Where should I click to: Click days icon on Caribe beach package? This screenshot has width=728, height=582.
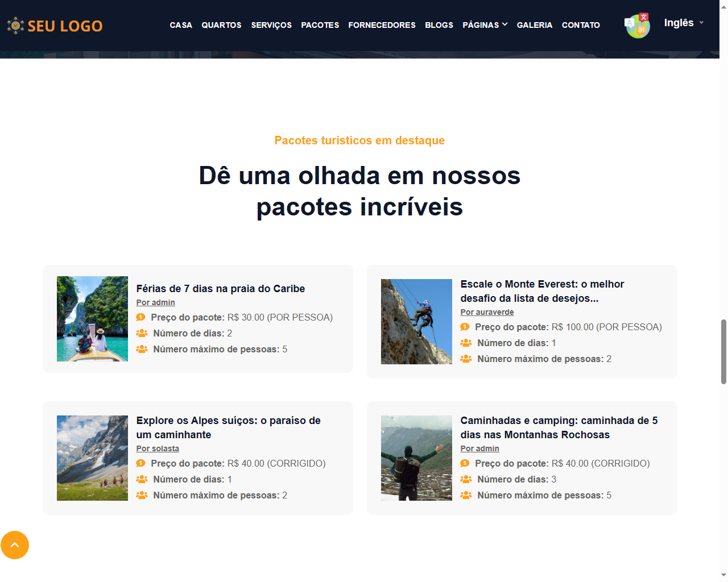click(142, 333)
